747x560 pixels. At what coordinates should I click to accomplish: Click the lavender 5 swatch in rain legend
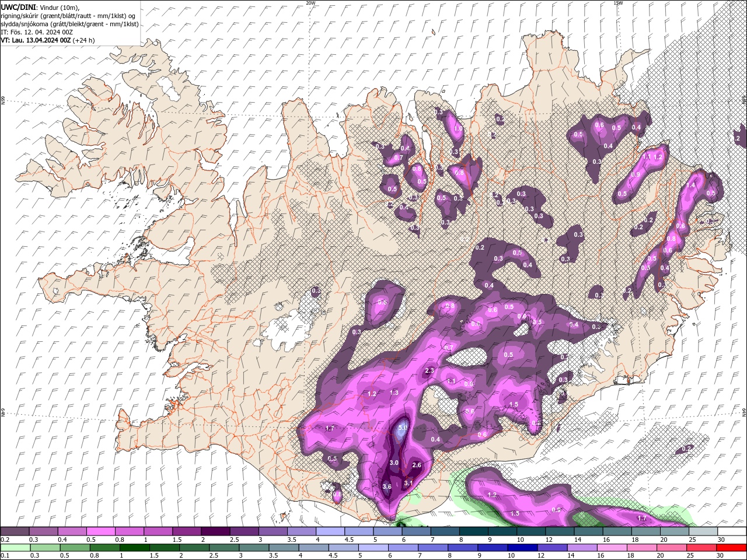[x=373, y=547]
